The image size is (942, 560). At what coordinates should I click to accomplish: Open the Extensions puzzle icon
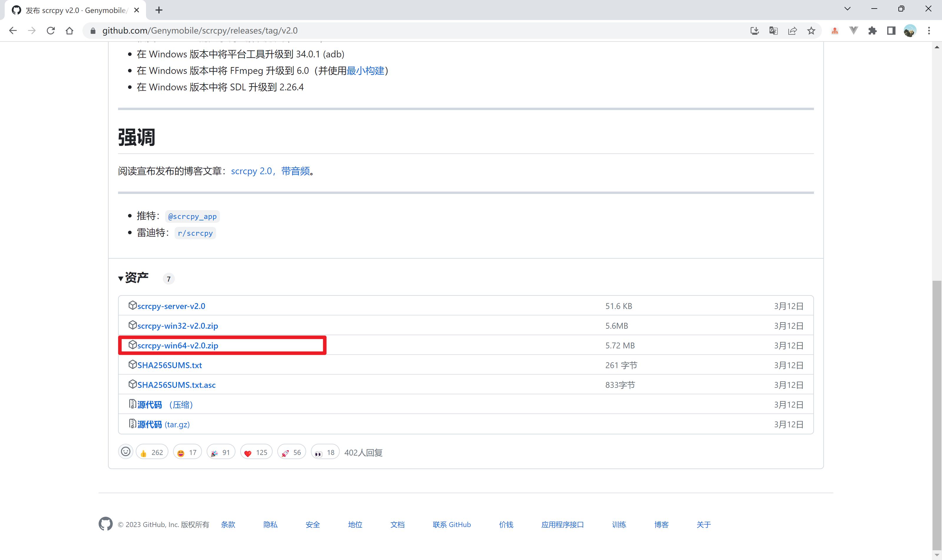[x=872, y=31]
